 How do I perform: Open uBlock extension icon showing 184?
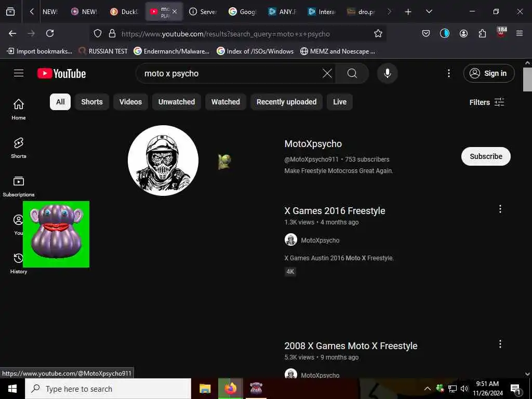[x=501, y=33]
